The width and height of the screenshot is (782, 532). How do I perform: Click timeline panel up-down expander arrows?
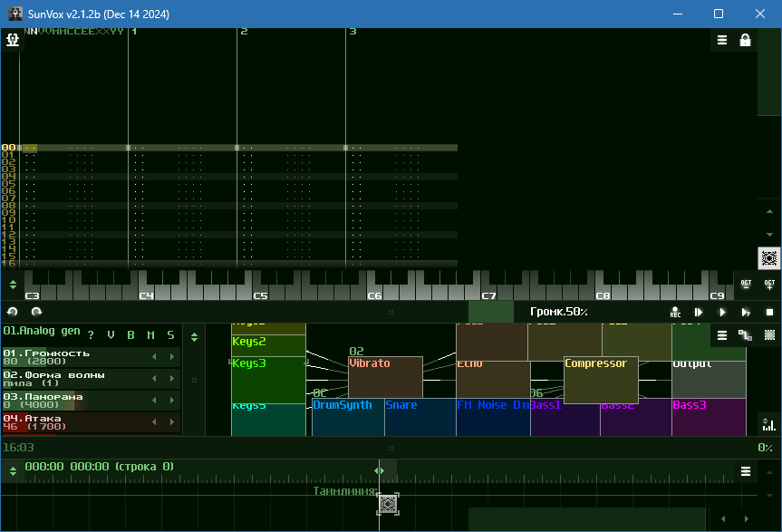pos(13,471)
